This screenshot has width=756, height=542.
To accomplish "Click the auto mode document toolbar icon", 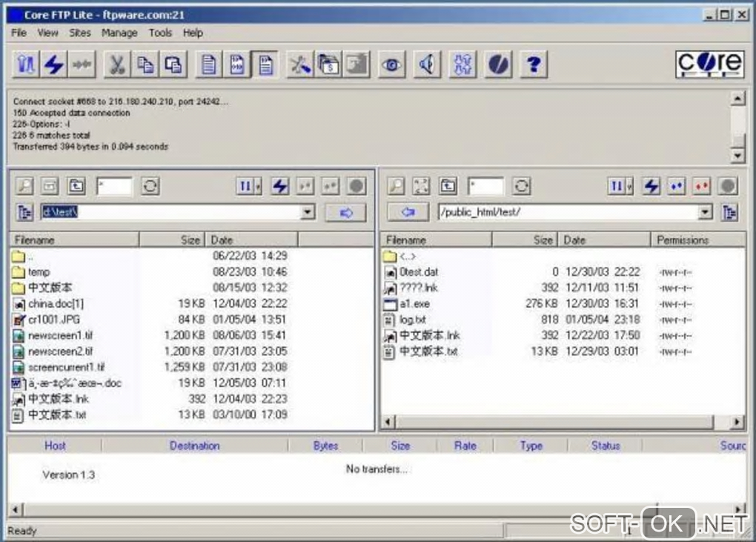I will (236, 64).
